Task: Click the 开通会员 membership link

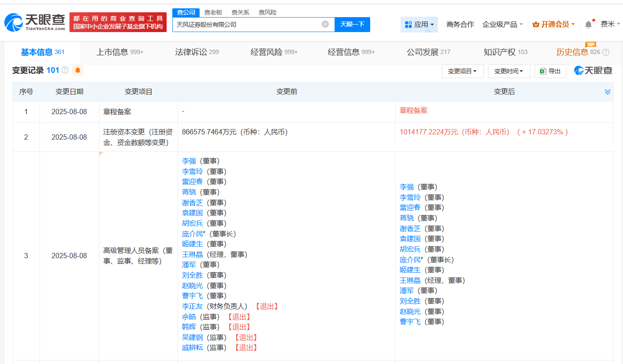Action: pyautogui.click(x=554, y=25)
